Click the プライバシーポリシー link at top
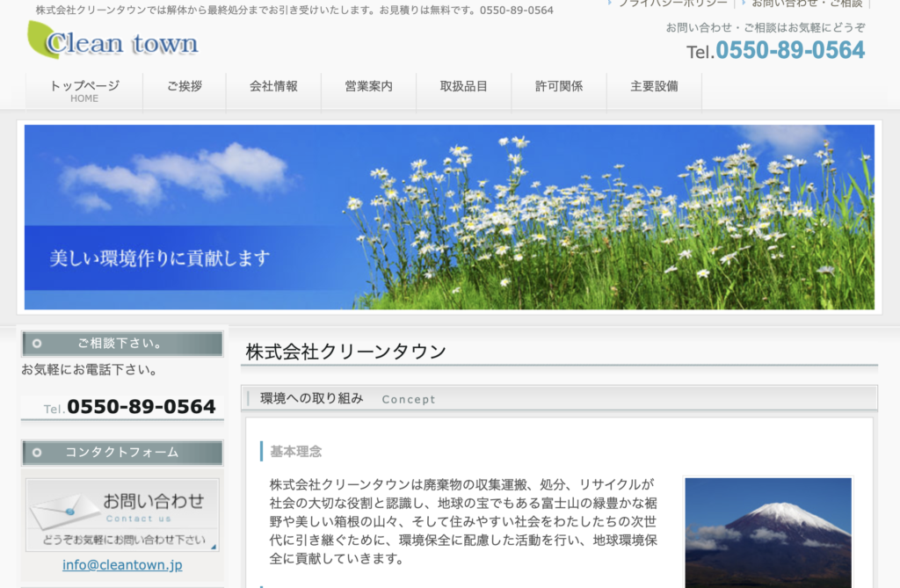Screen dimensions: 900x588 point(672,3)
